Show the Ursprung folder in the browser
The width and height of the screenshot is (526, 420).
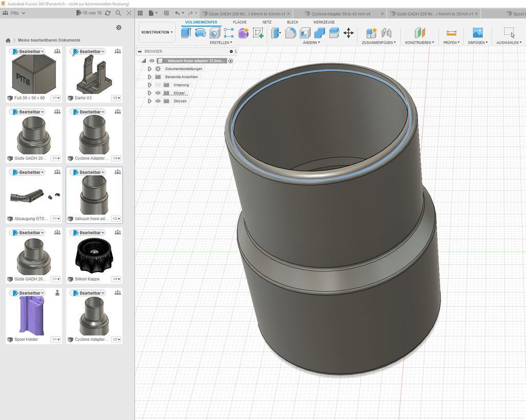click(x=158, y=85)
